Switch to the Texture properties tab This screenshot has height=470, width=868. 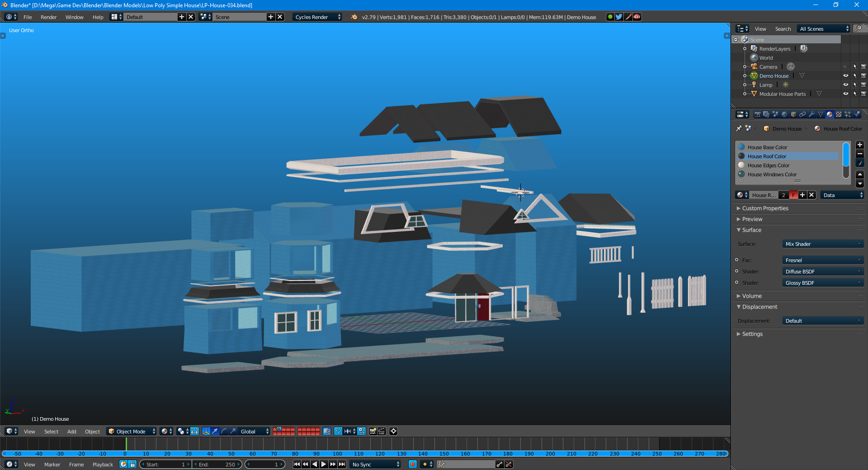[838, 114]
